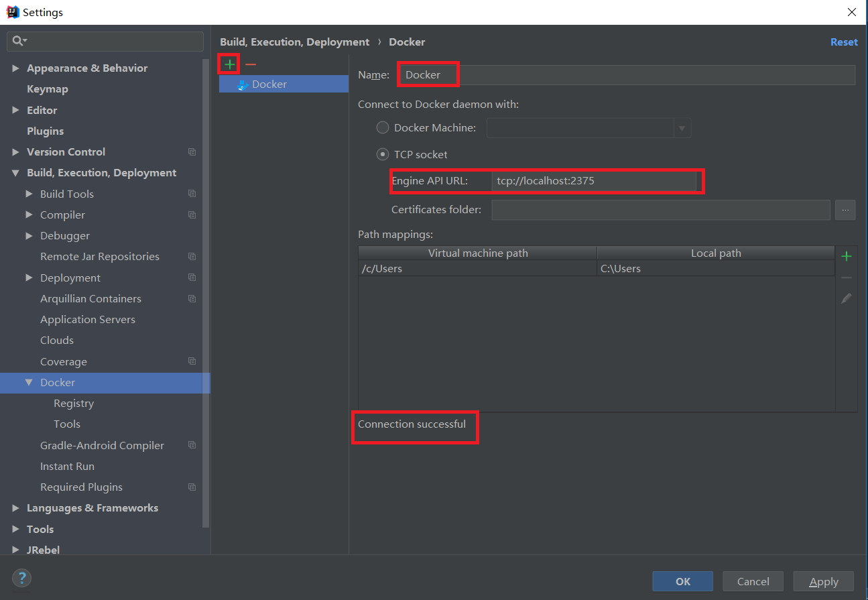Click the project-level icon beside Gradle-Android Compiler

[x=192, y=445]
